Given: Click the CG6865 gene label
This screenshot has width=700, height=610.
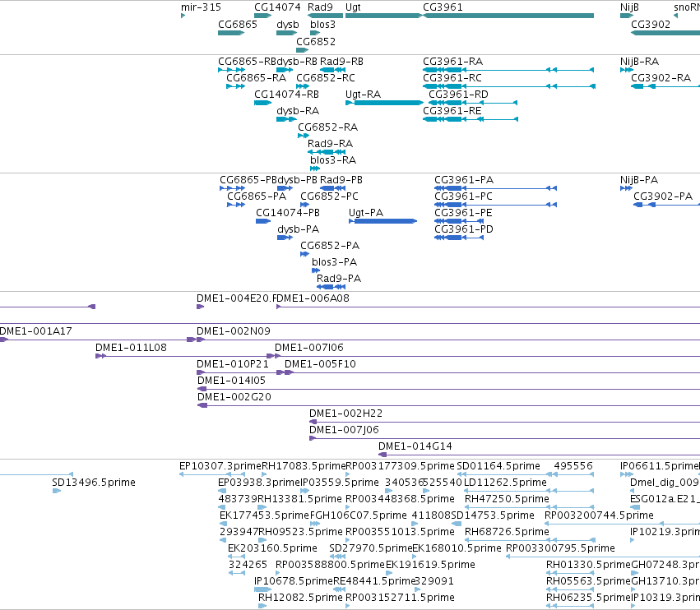Looking at the screenshot, I should 238,24.
